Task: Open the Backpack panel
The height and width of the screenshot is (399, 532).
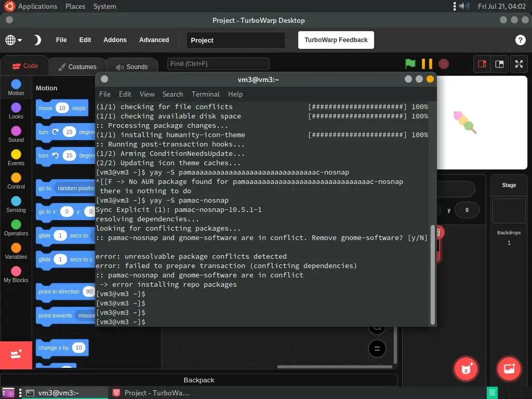Action: (199, 380)
